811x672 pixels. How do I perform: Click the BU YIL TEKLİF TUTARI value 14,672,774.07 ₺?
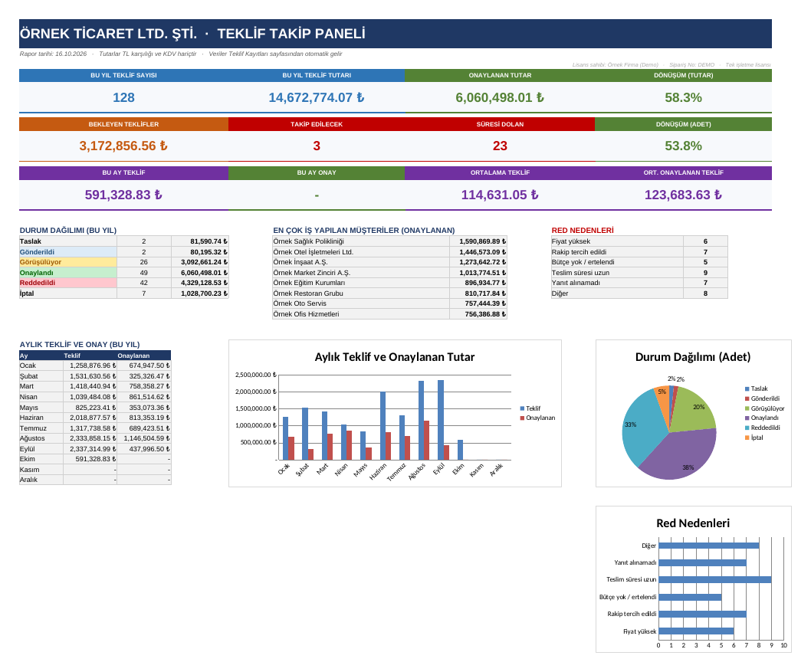(317, 98)
